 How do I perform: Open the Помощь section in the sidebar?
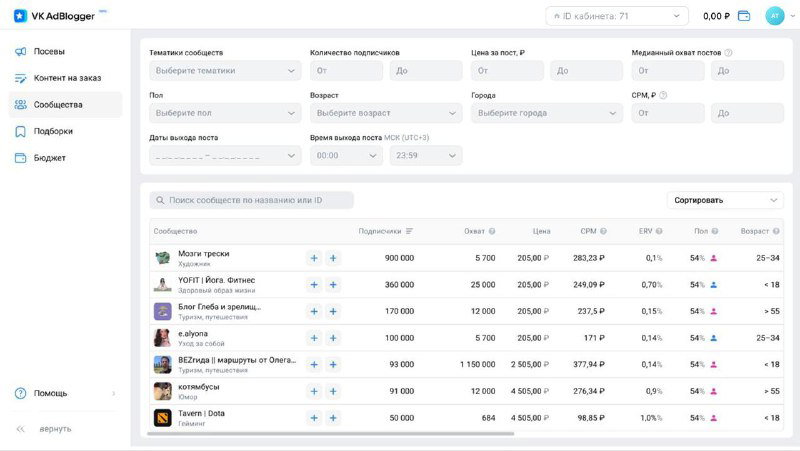pos(50,393)
